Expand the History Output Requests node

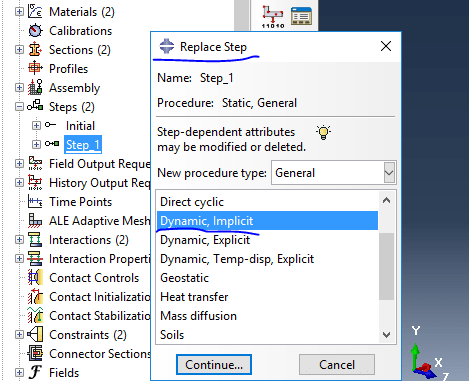click(x=19, y=183)
